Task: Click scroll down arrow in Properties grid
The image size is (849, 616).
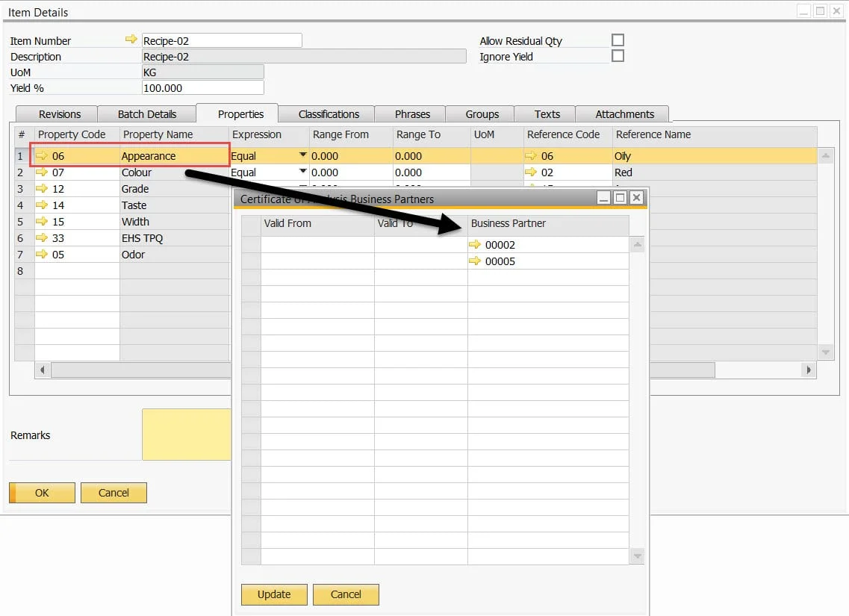Action: (825, 352)
